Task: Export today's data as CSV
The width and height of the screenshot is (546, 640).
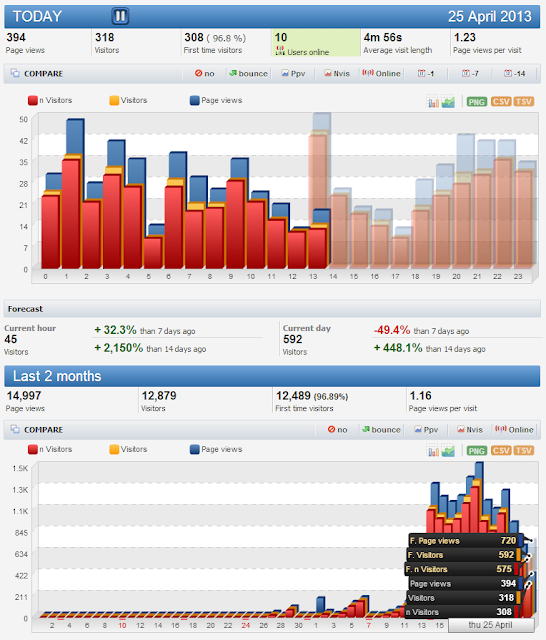Action: click(x=501, y=102)
